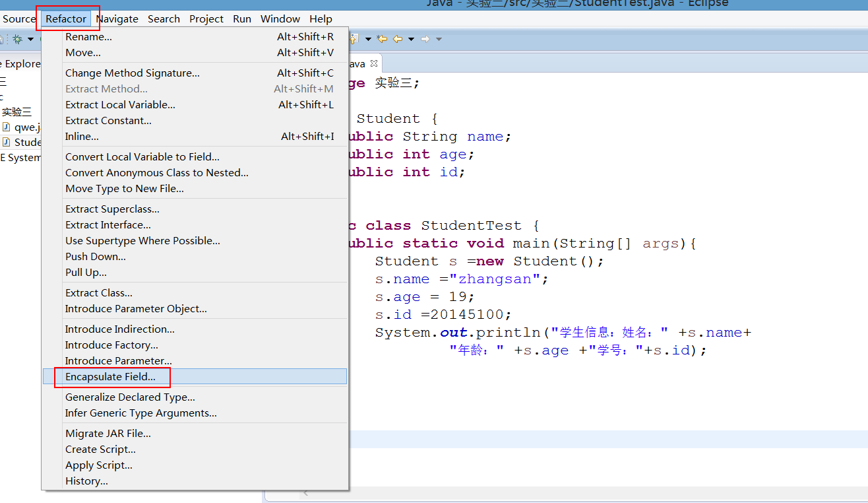Image resolution: width=868 pixels, height=503 pixels.
Task: Activate the Package Explorer view tab
Action: click(x=20, y=64)
